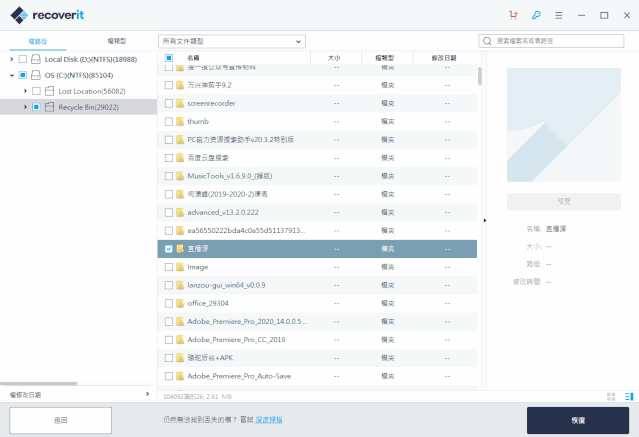639x437 pixels.
Task: Toggle the Recycle Bin checkbox
Action: (x=36, y=107)
